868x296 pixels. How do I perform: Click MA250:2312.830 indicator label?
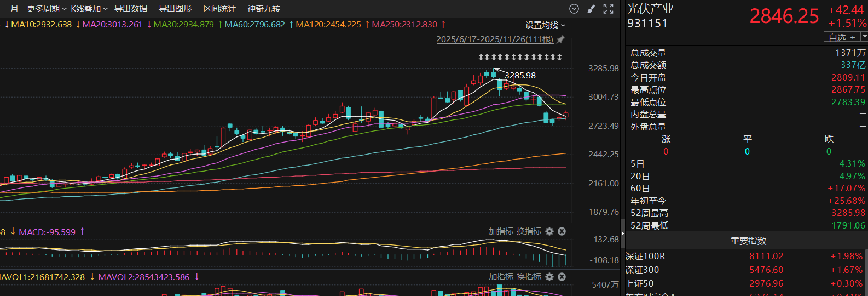[405, 25]
